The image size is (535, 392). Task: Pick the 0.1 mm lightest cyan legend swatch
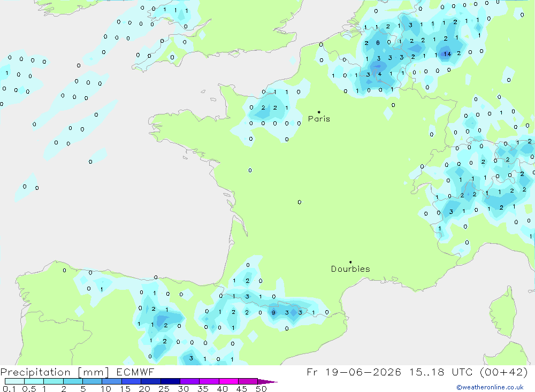pos(14,381)
